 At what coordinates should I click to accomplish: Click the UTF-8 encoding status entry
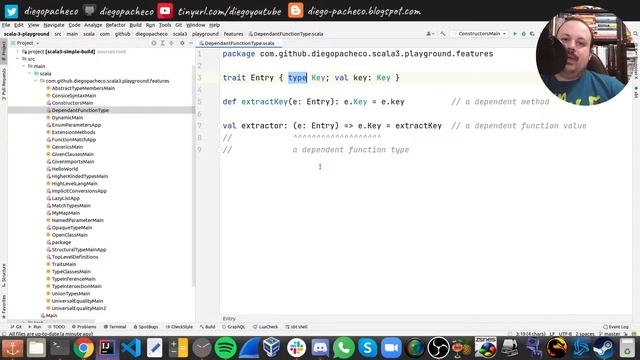click(565, 334)
